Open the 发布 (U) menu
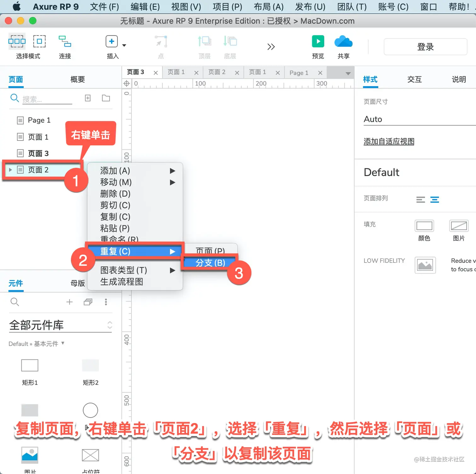 click(x=310, y=7)
